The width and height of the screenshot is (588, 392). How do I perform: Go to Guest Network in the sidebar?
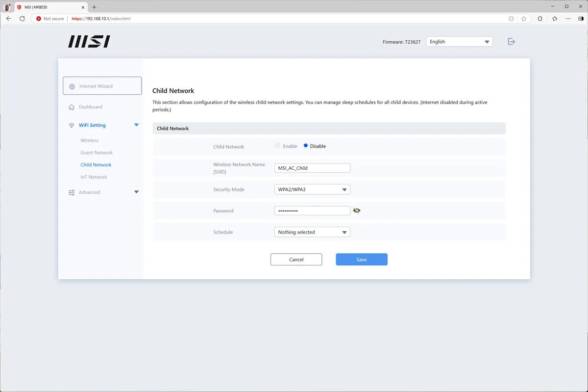pyautogui.click(x=97, y=153)
